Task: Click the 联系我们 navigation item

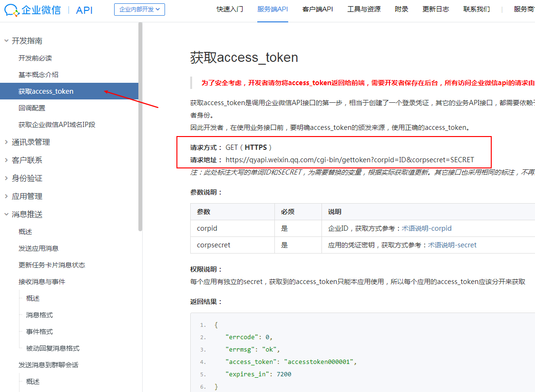Action: click(477, 9)
